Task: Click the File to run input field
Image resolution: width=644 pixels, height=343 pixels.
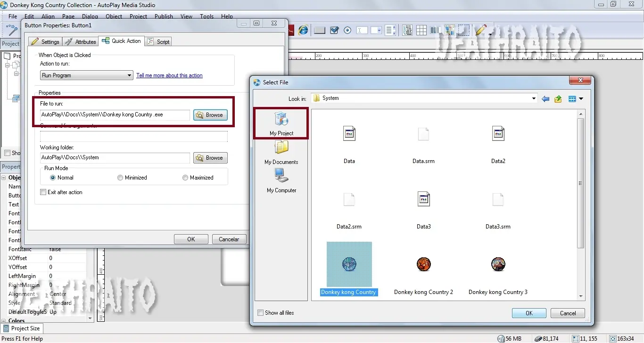Action: tap(115, 114)
